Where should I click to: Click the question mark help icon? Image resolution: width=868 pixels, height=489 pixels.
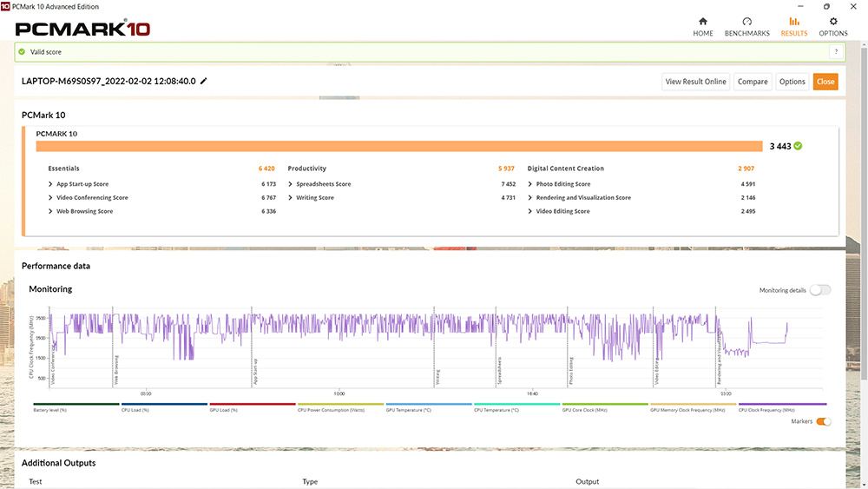(x=835, y=52)
